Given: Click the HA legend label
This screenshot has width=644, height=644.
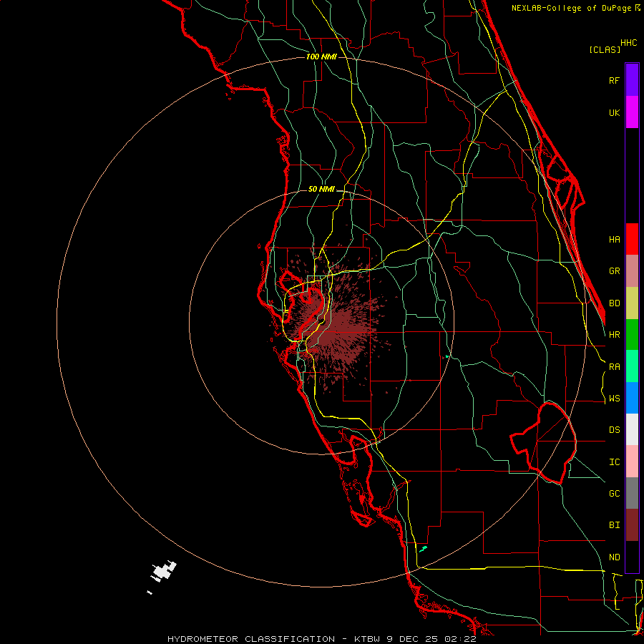Looking at the screenshot, I should coord(614,240).
